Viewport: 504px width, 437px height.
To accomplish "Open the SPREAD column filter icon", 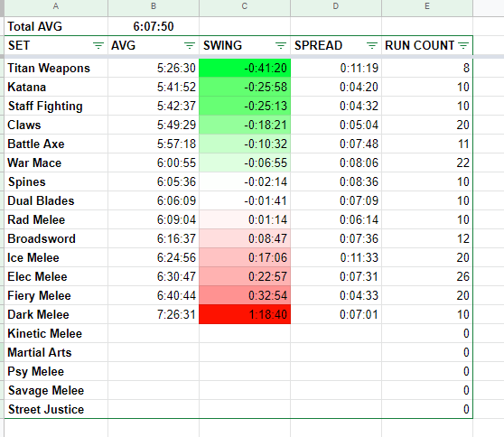I will coord(372,46).
